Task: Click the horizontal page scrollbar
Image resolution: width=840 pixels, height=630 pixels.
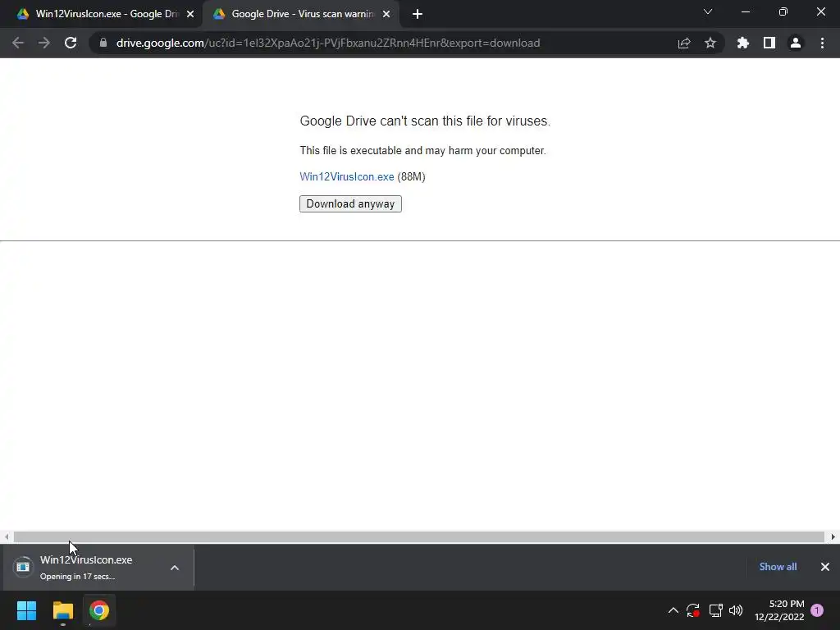Action: [x=419, y=536]
